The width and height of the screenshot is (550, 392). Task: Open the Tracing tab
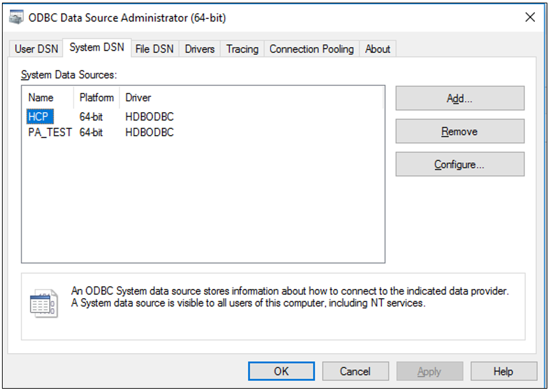[242, 49]
